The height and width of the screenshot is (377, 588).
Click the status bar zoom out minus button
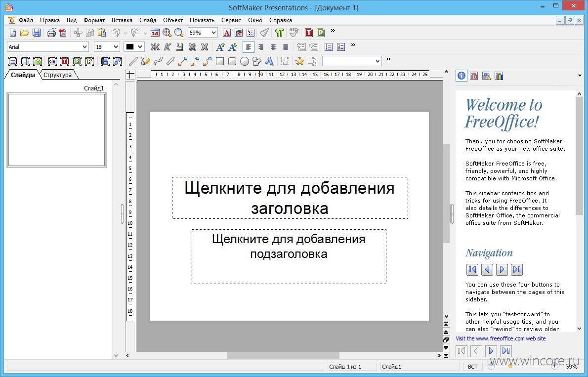[x=491, y=366]
